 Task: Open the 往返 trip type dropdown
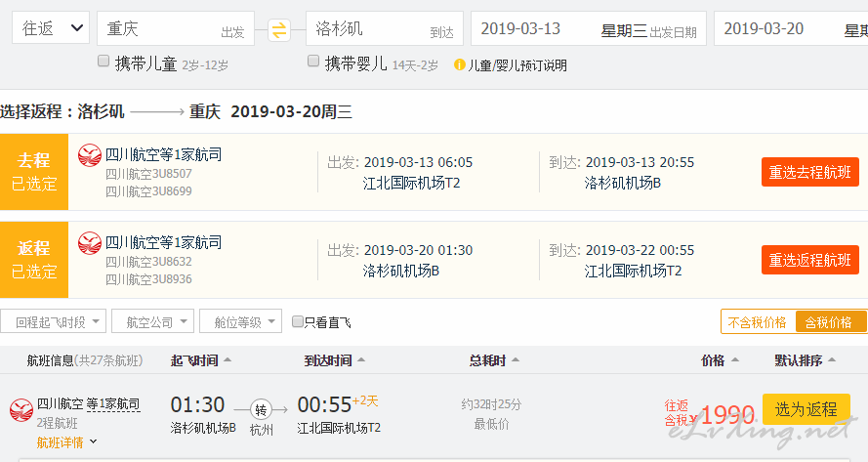pyautogui.click(x=51, y=27)
